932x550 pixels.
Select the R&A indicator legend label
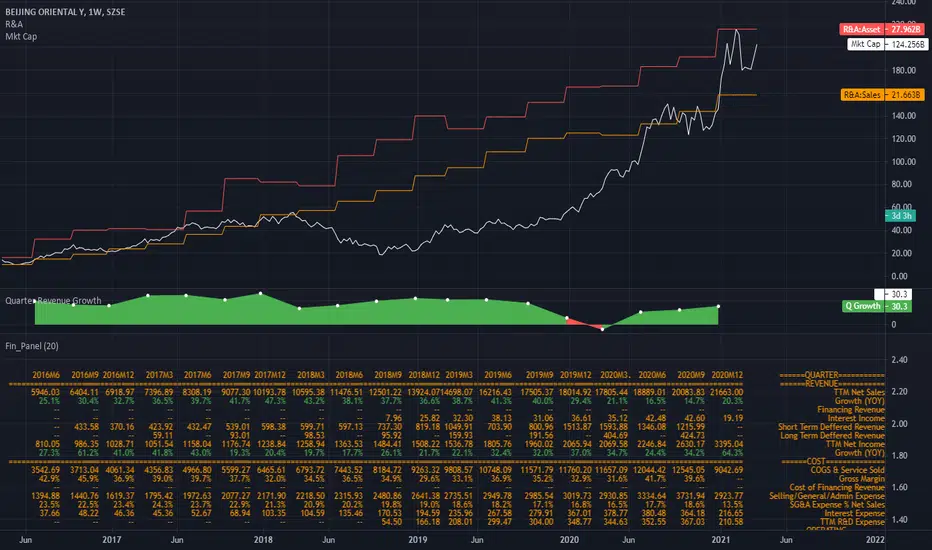(x=15, y=22)
